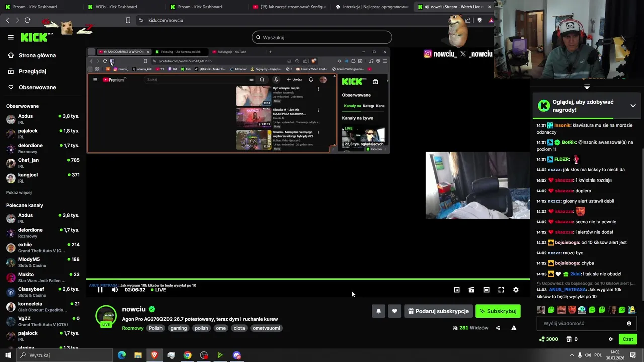Image resolution: width=644 pixels, height=362 pixels.
Task: Enter fullscreen in the player
Action: (x=501, y=290)
